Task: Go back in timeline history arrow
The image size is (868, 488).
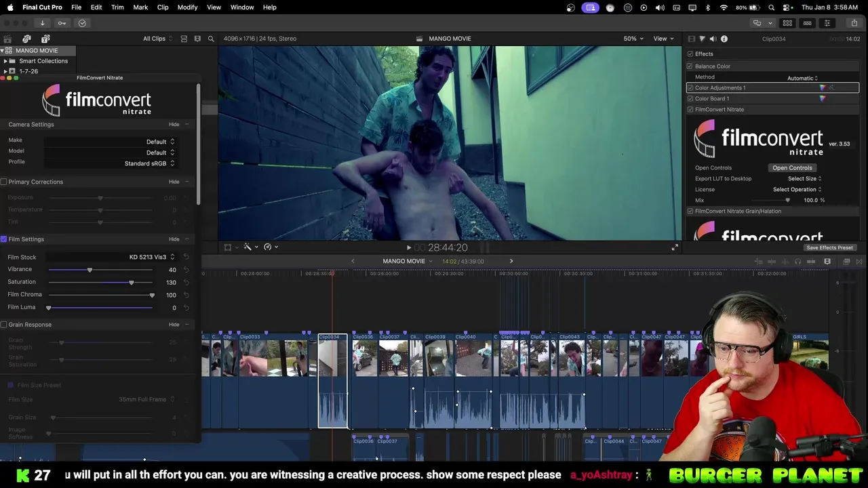Action: tap(353, 261)
